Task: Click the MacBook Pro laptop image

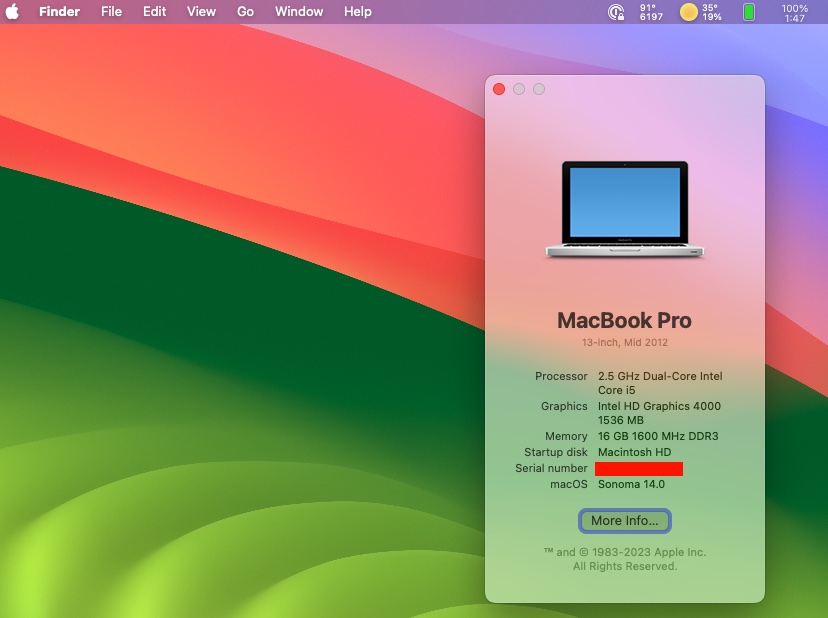Action: pos(625,209)
